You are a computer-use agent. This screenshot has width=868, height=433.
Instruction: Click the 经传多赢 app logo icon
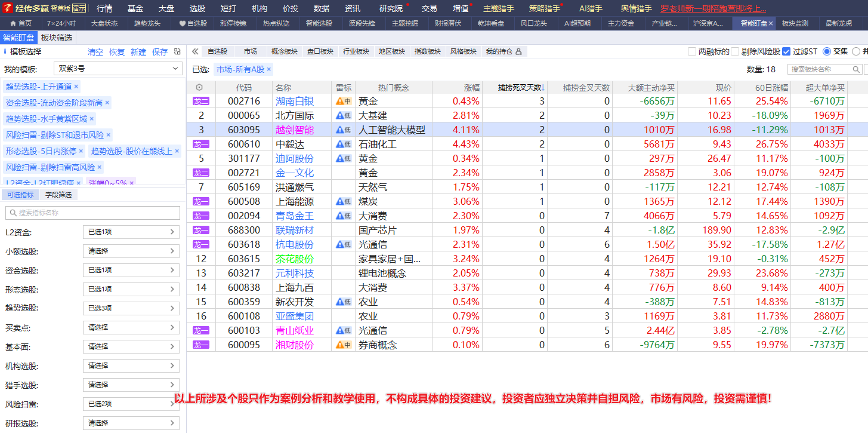click(8, 8)
